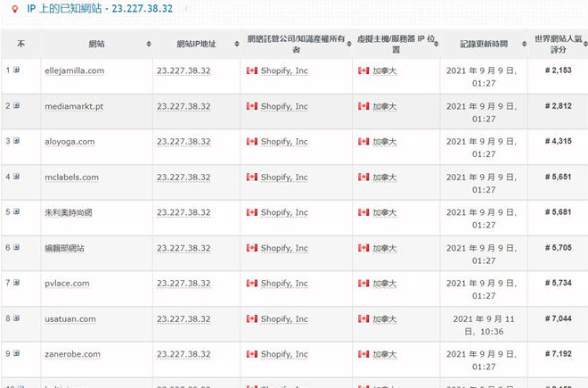
Task: Expand row 8 using plus icon
Action: click(16, 318)
